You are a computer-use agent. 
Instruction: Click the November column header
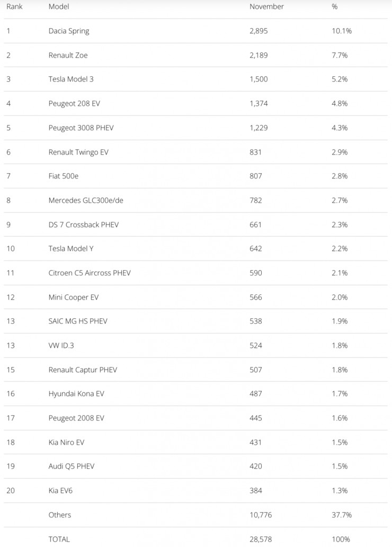coord(266,7)
